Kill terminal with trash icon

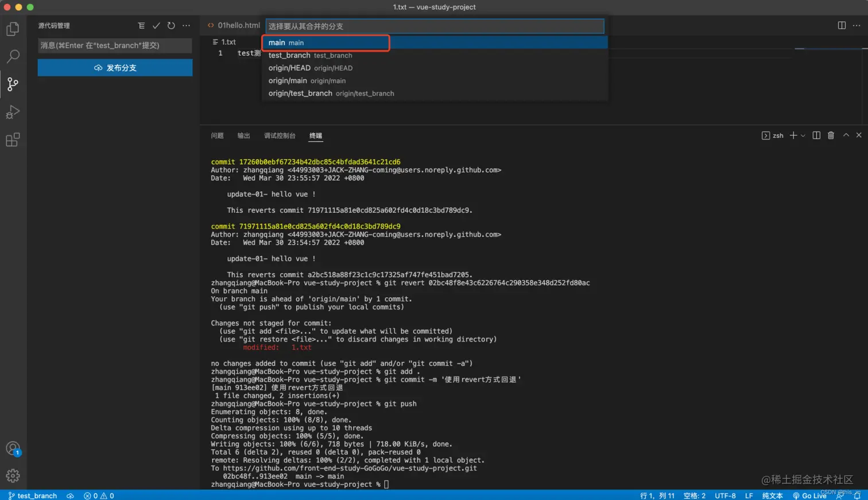pyautogui.click(x=831, y=135)
